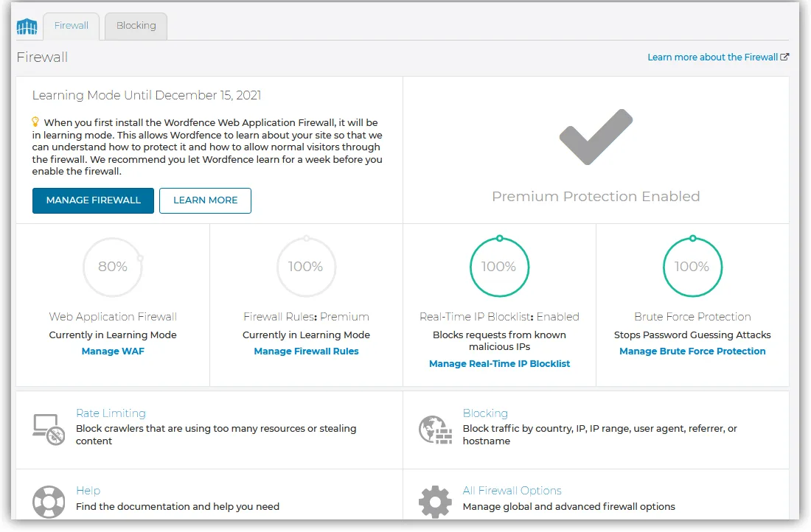Click the LEARN MORE button
811x532 pixels.
(x=206, y=200)
